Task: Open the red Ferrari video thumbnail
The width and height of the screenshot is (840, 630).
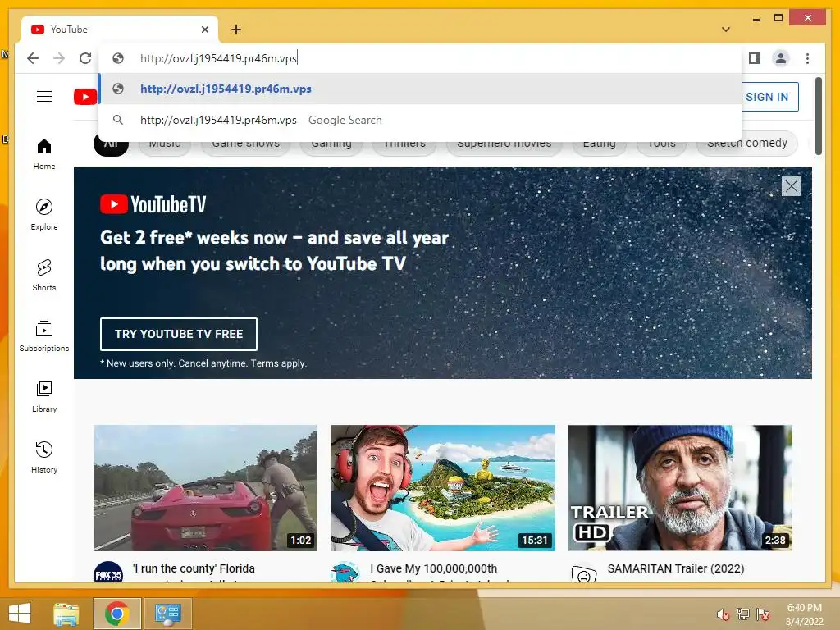Action: click(205, 488)
